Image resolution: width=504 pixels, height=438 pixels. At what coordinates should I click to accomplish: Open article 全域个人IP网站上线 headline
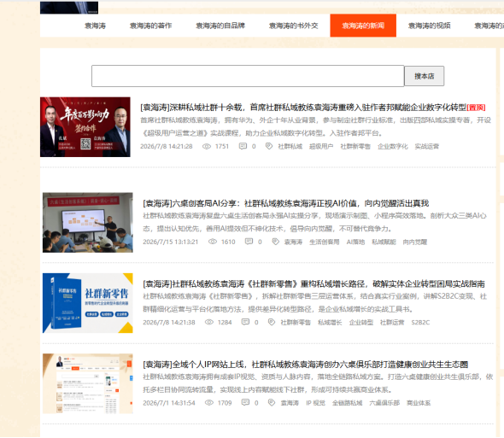(x=305, y=365)
